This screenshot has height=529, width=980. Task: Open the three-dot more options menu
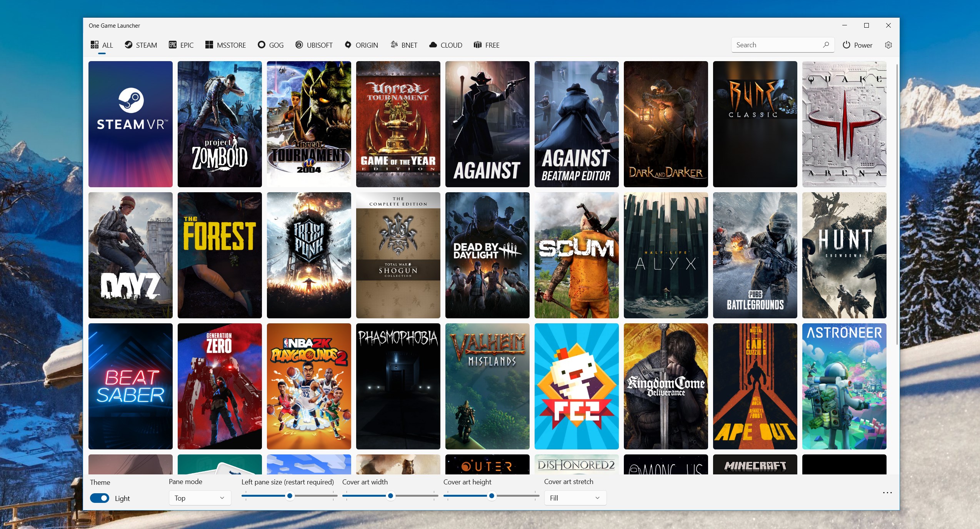tap(887, 492)
